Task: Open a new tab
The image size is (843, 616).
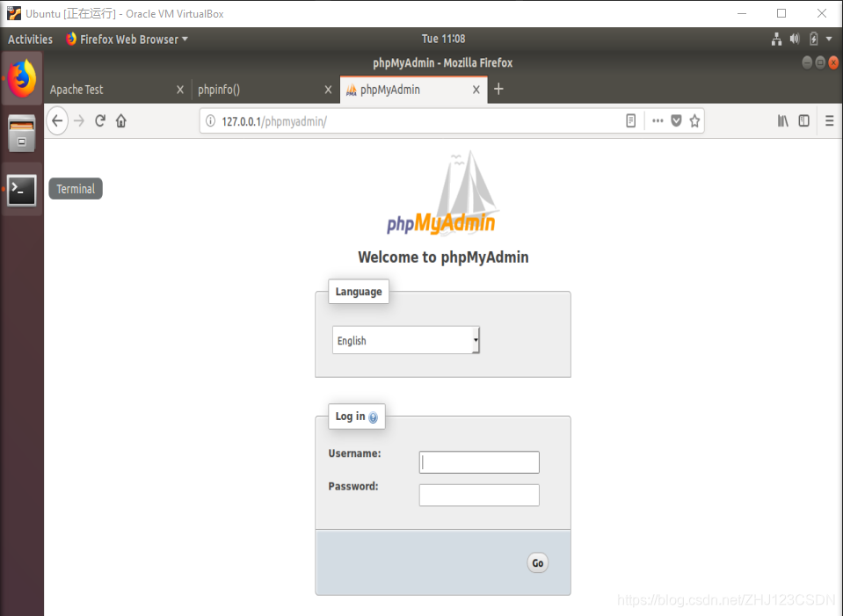Action: [498, 89]
